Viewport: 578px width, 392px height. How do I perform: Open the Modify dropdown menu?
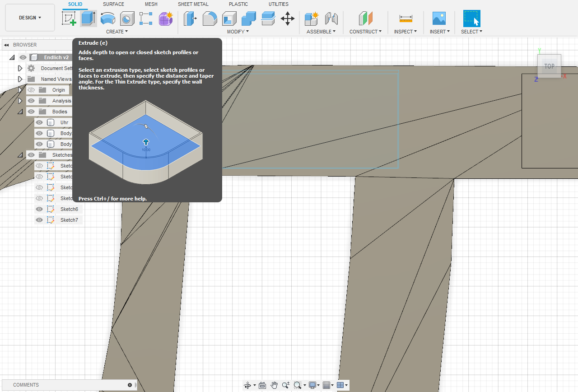pos(237,32)
